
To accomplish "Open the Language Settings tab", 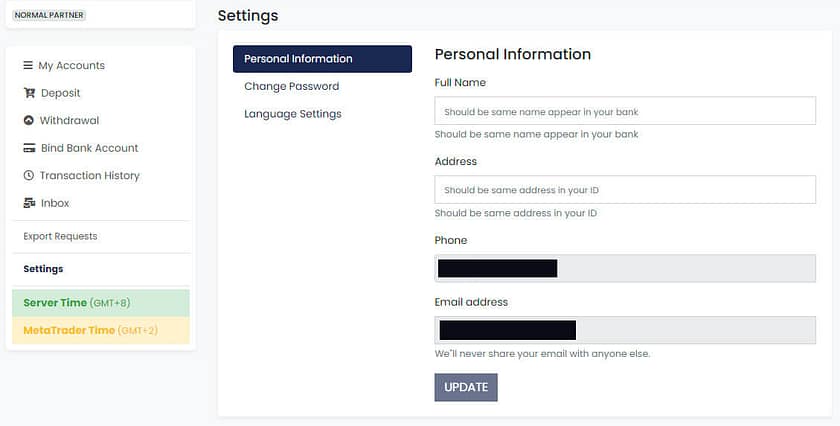I will [292, 114].
